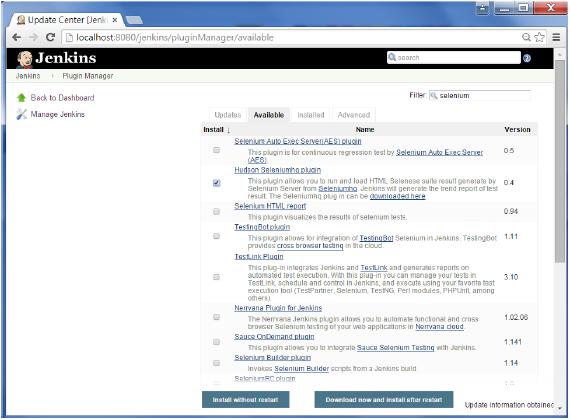Image resolution: width=570 pixels, height=419 pixels.
Task: Uncheck the Hudson Seleniumhq plugin checkbox
Action: tap(216, 183)
